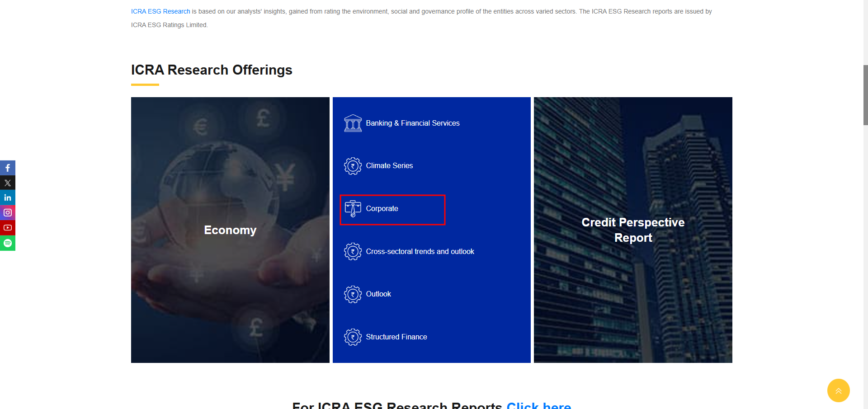Select the Corporate research item
This screenshot has width=868, height=409.
[382, 209]
